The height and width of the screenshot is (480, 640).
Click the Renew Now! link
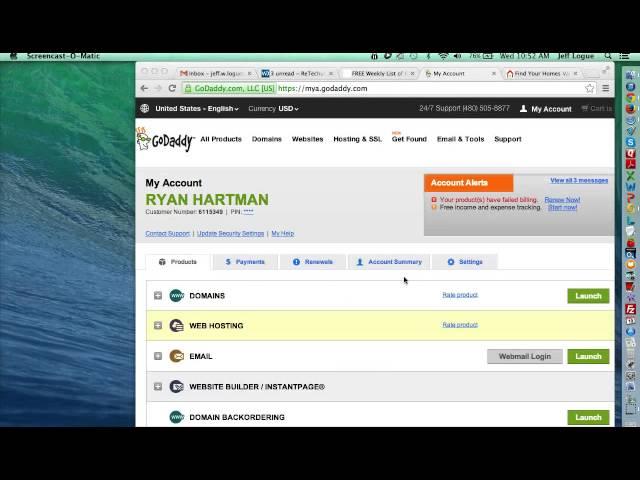(x=562, y=200)
